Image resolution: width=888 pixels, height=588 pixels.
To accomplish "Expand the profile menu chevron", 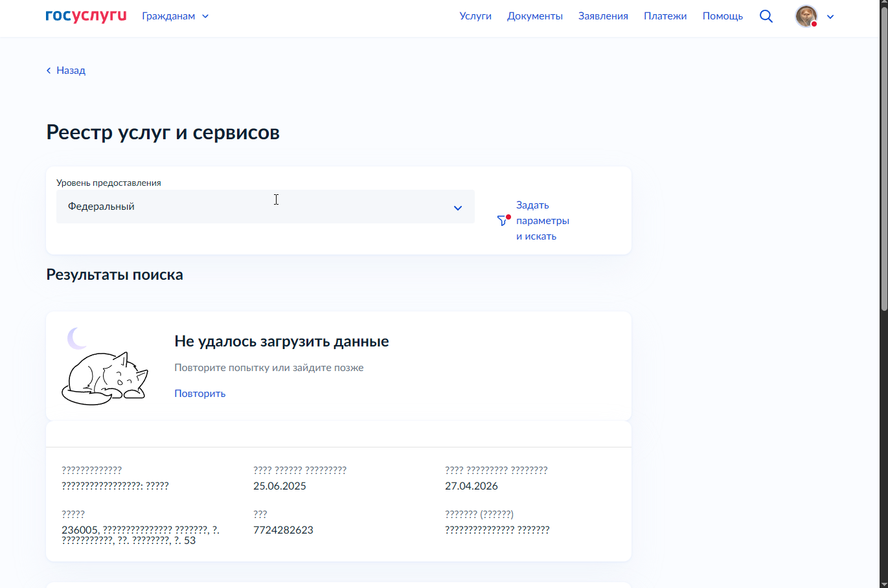I will click(x=830, y=17).
